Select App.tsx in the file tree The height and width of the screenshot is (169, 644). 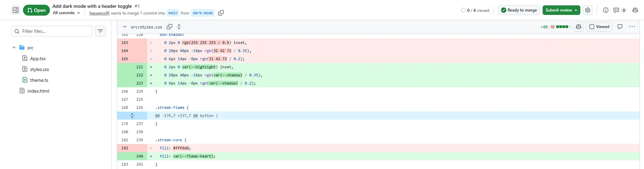38,59
